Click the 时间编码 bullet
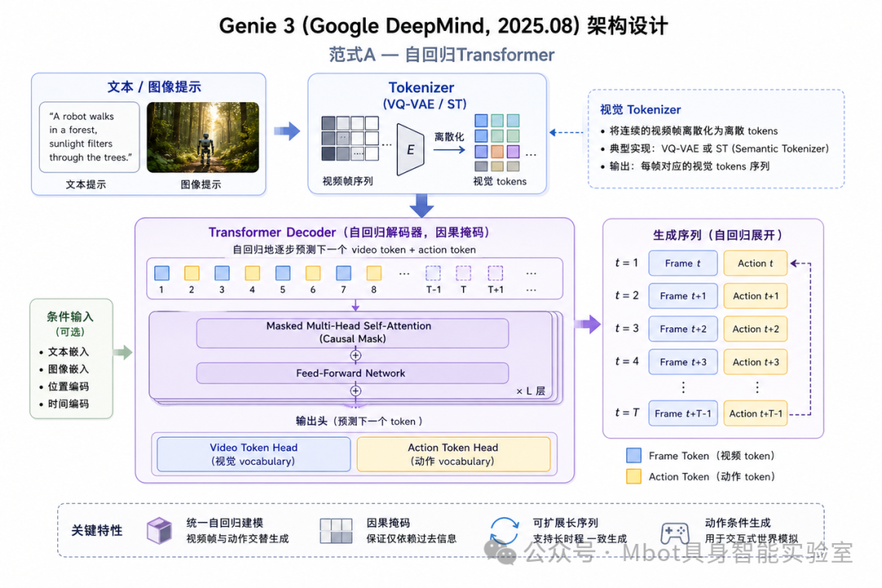 tap(64, 404)
